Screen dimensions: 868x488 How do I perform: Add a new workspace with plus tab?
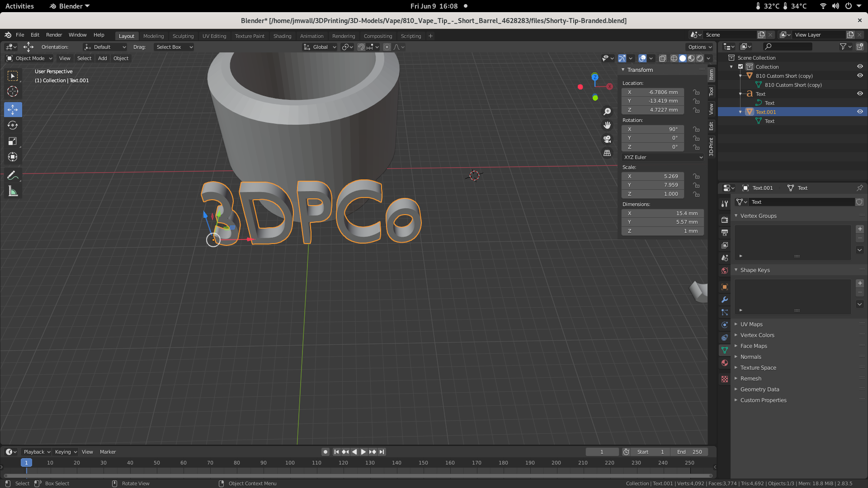click(x=430, y=36)
